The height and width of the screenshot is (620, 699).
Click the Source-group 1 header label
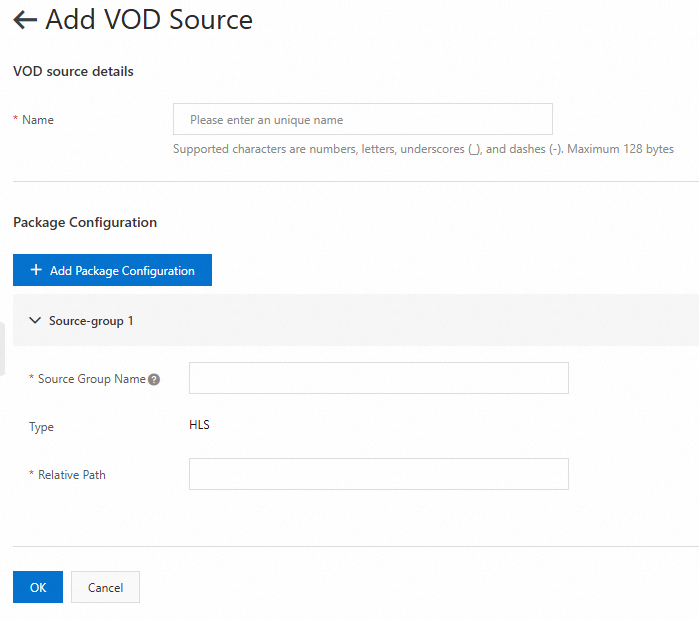tap(91, 321)
